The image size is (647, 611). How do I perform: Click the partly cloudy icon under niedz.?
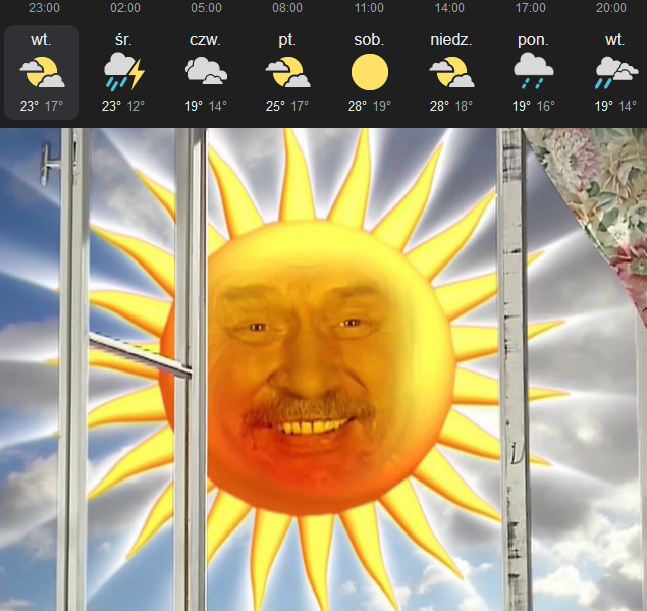(x=450, y=72)
